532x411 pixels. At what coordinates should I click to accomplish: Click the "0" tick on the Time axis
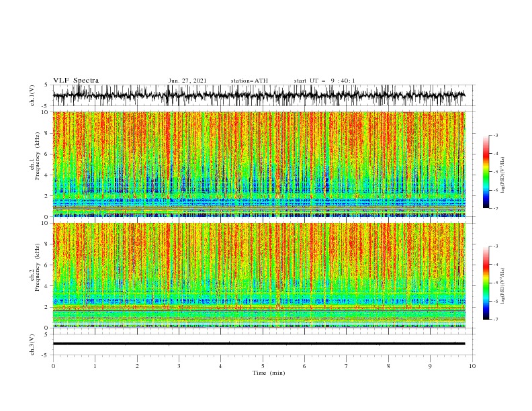tap(53, 366)
